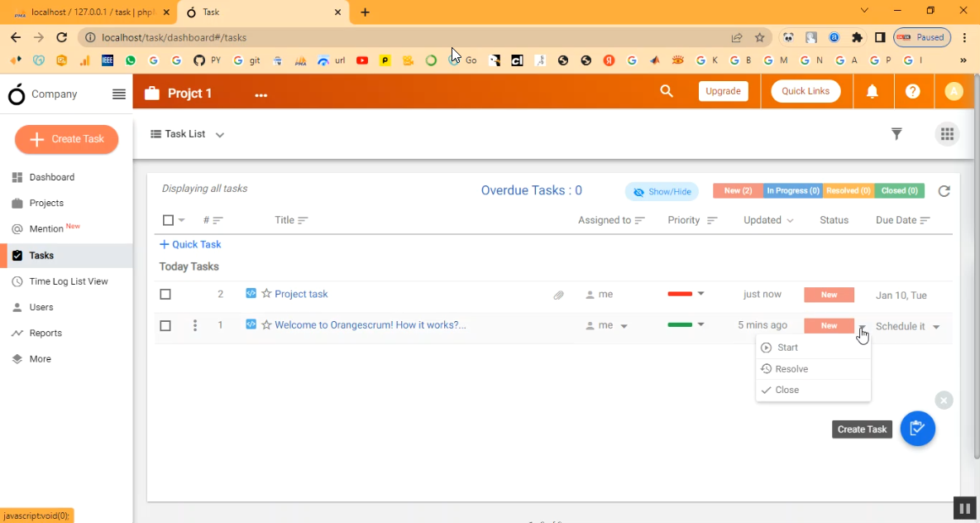Click the attachment paperclip on Project task

tap(559, 295)
